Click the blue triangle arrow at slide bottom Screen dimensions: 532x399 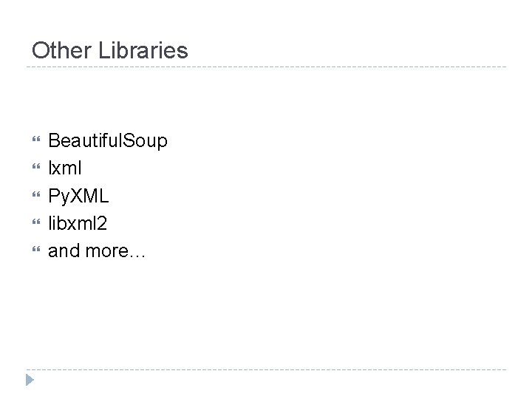click(29, 381)
